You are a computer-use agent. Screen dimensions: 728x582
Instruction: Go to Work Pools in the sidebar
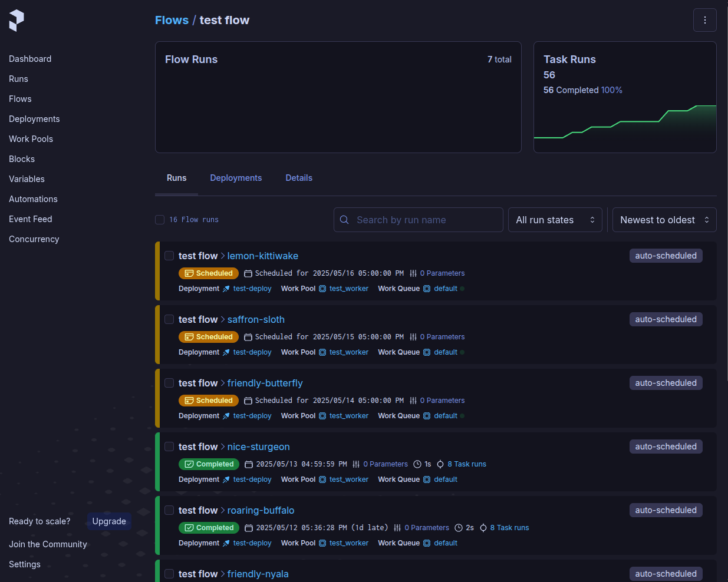click(x=31, y=139)
